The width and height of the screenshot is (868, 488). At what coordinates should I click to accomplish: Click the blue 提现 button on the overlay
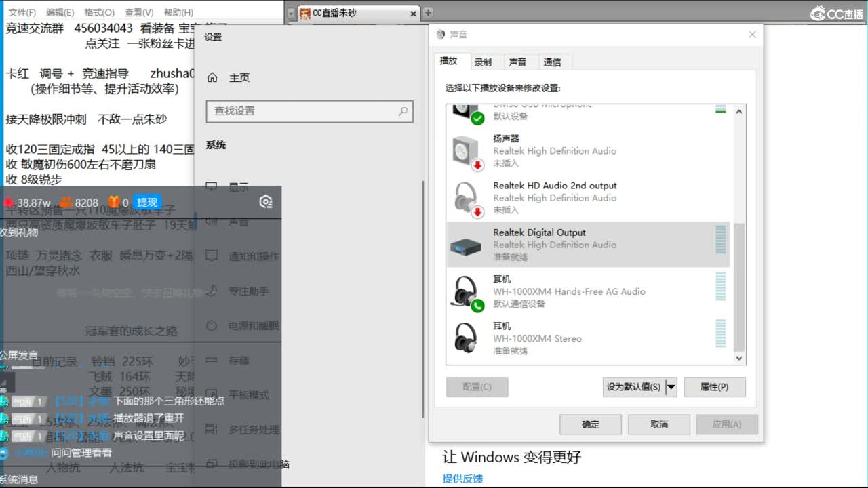click(147, 202)
